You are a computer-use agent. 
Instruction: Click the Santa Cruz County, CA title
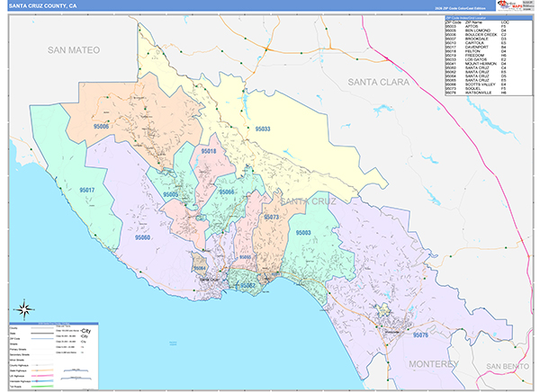45,6
